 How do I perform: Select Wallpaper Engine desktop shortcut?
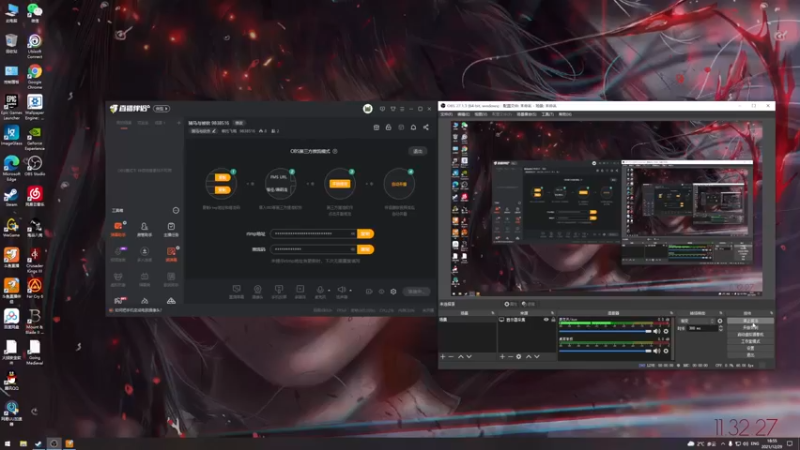tap(35, 107)
